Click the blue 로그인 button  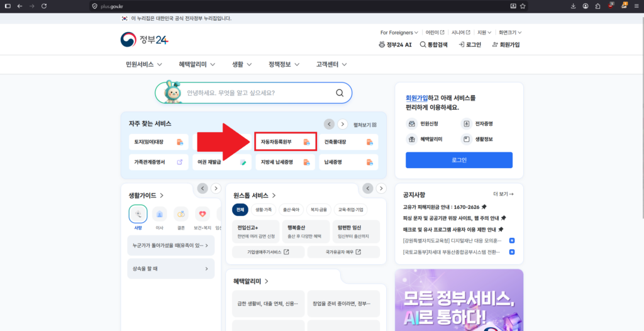click(459, 160)
